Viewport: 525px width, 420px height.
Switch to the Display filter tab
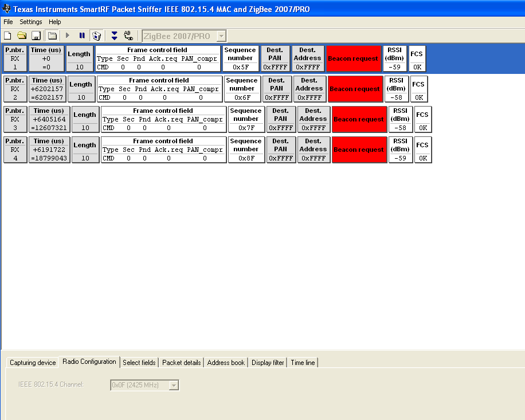268,363
